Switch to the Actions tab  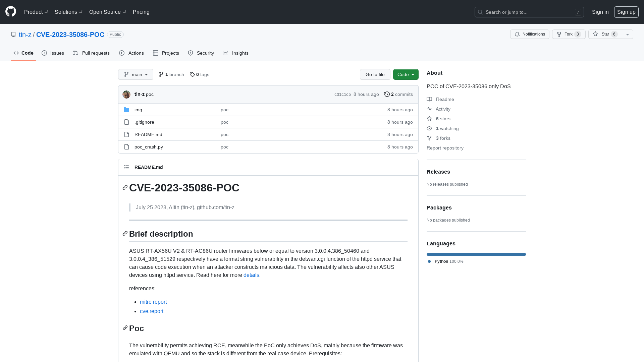(131, 53)
